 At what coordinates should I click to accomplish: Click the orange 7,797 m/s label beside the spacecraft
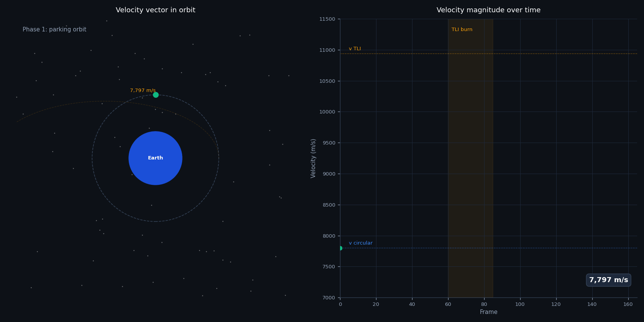tap(143, 90)
